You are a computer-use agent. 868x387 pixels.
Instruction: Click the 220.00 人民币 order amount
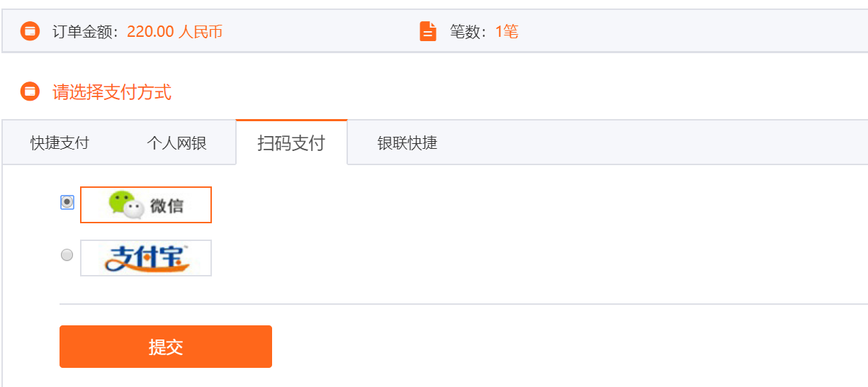tap(175, 31)
